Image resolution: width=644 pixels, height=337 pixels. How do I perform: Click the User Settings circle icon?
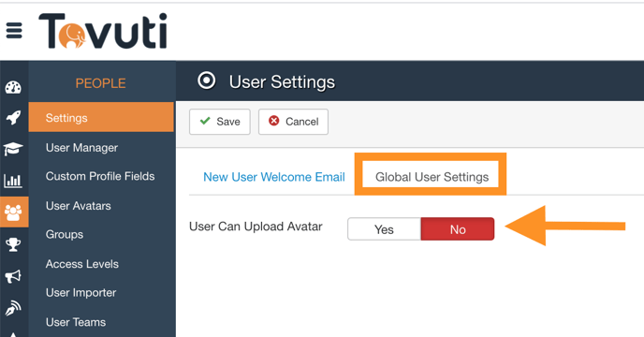(206, 81)
